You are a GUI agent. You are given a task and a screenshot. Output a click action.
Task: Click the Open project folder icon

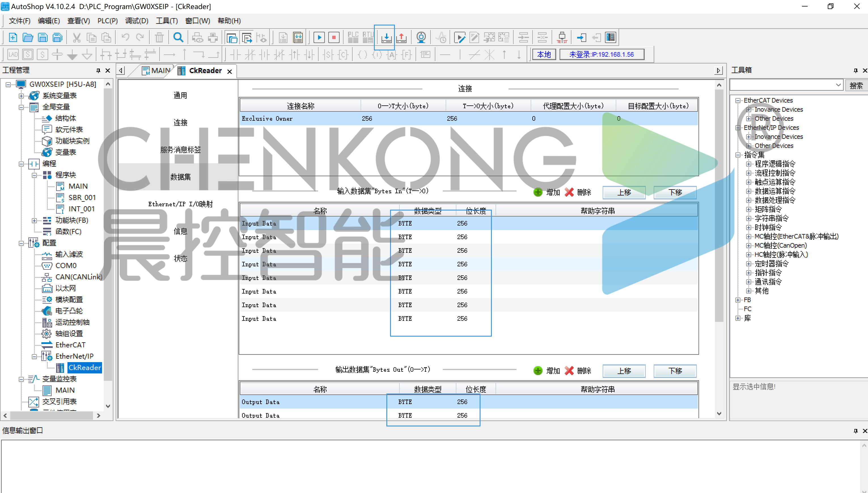(28, 38)
